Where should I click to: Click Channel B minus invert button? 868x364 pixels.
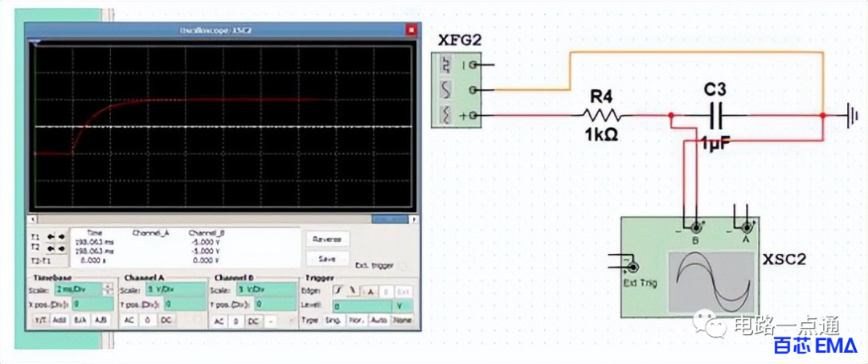271,321
